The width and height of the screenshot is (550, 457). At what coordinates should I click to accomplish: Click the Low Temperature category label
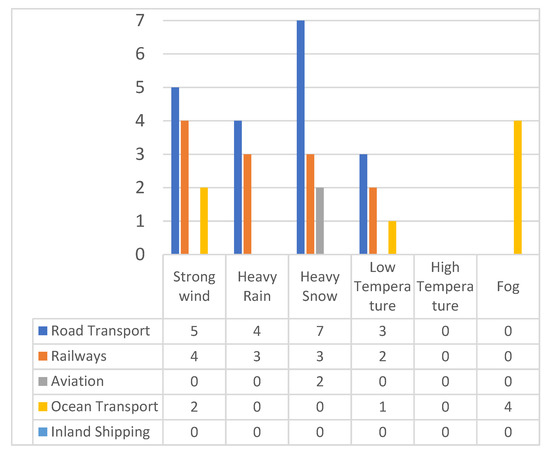382,287
